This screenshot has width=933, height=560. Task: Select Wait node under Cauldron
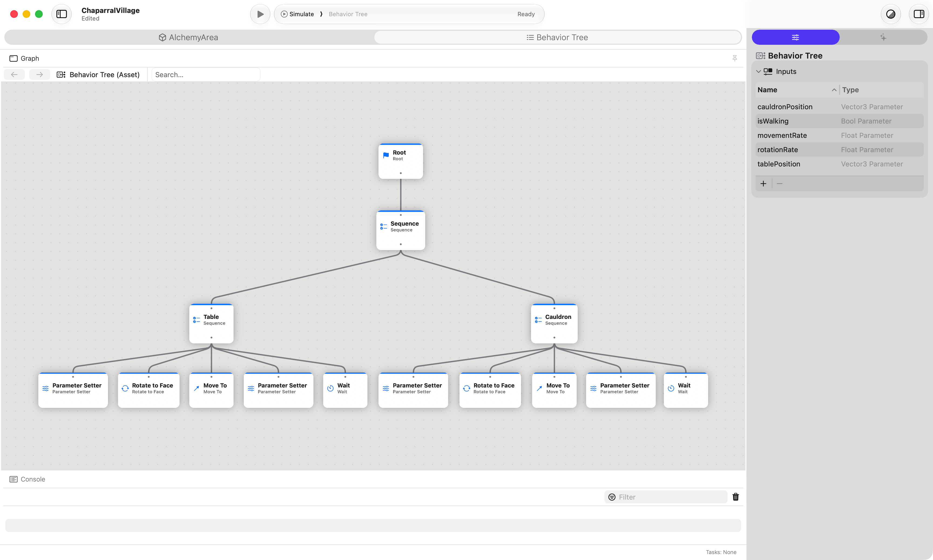[x=686, y=390]
